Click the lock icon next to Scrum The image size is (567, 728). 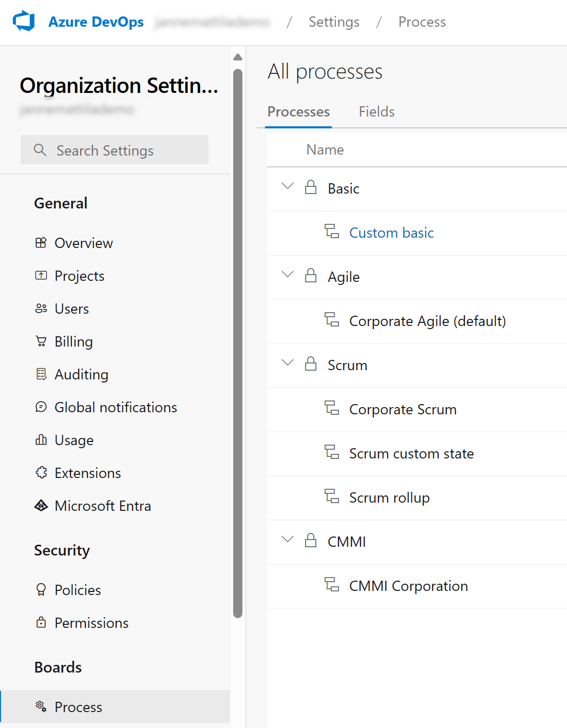[x=311, y=364]
